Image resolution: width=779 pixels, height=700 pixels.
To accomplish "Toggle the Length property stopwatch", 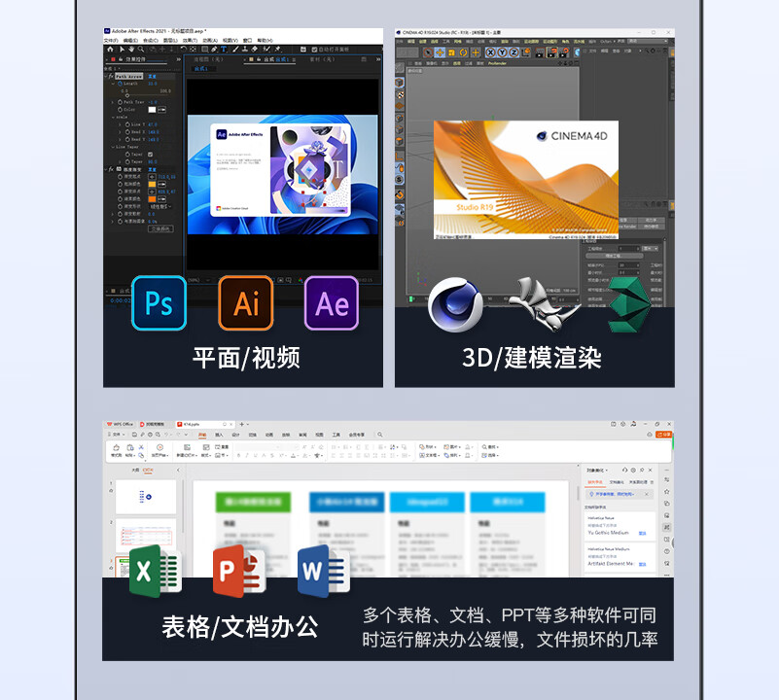I will tap(120, 84).
